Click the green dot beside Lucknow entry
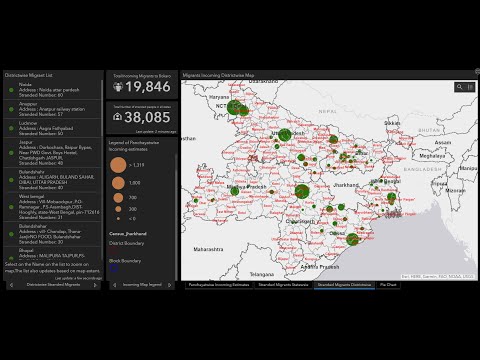This screenshot has height=360, width=480. (11, 128)
